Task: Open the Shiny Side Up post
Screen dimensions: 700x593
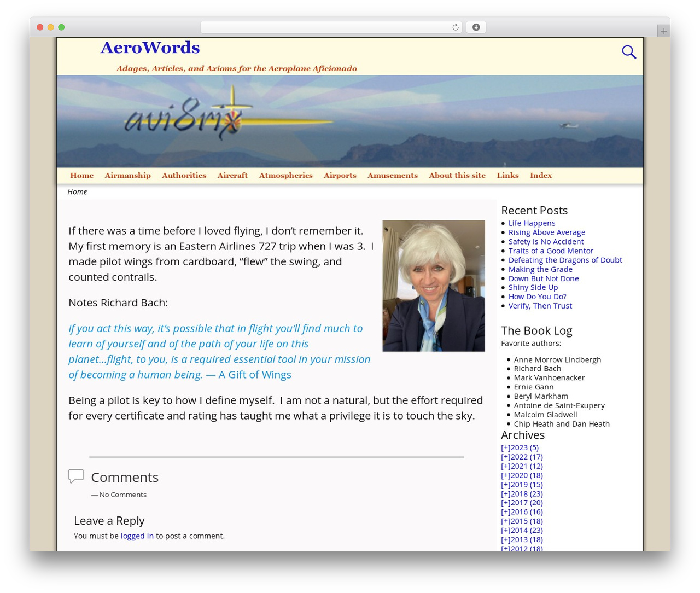Action: click(x=533, y=287)
